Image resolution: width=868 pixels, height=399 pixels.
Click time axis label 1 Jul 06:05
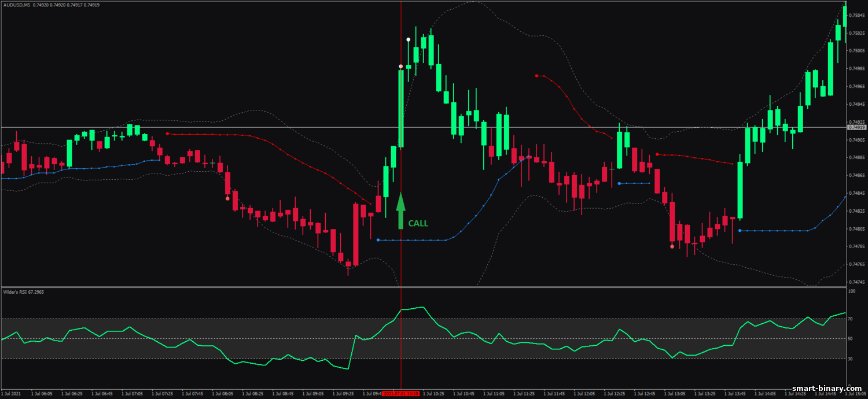tap(42, 394)
